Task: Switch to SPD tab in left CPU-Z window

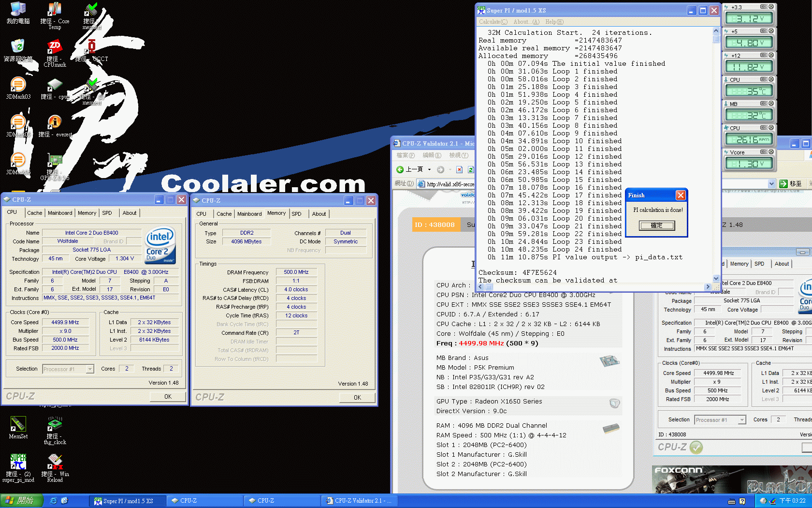Action: pyautogui.click(x=107, y=213)
